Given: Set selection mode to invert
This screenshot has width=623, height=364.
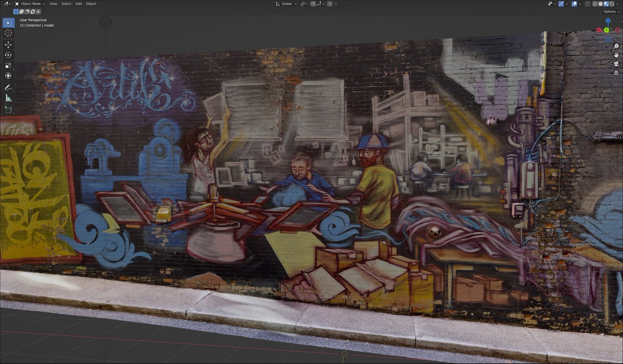Looking at the screenshot, I should click(33, 11).
